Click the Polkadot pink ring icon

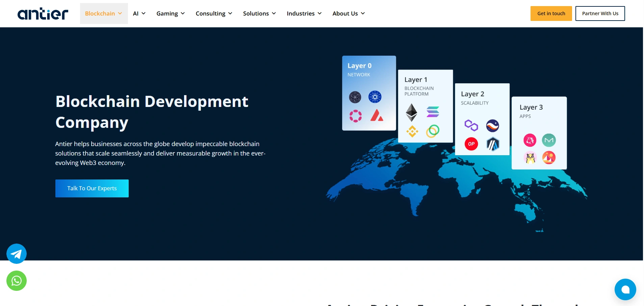click(356, 116)
